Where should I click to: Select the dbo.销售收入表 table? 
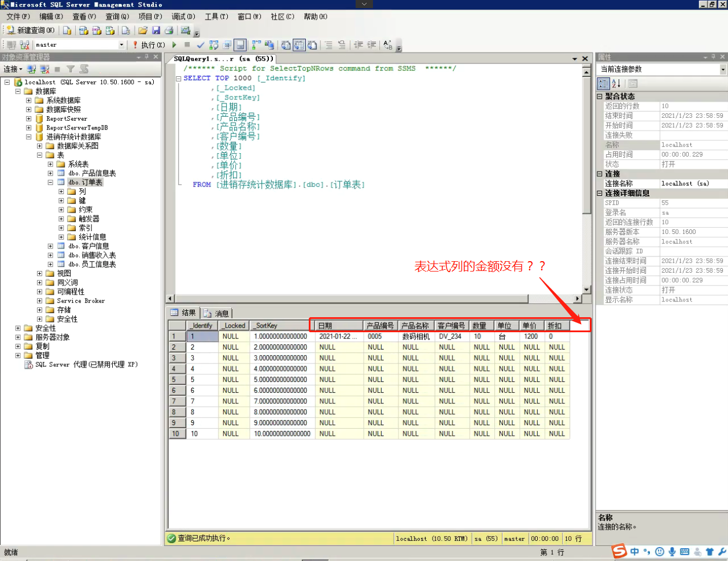pos(92,255)
